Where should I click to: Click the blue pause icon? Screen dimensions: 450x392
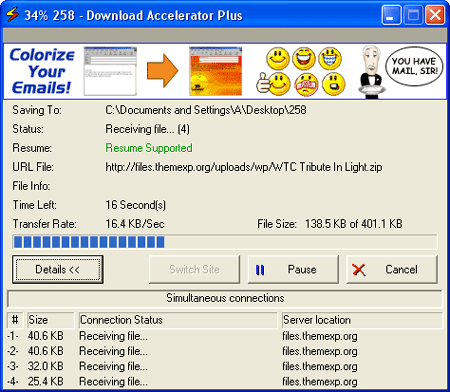click(x=260, y=270)
